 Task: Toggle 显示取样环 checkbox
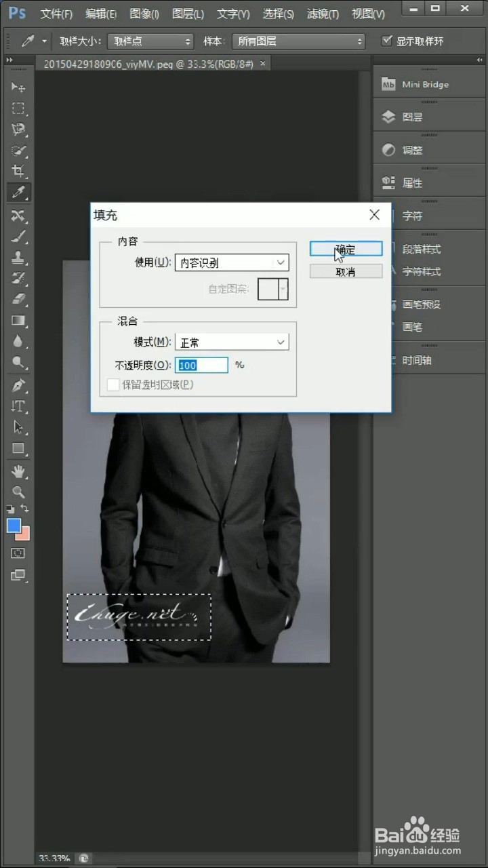(x=387, y=41)
